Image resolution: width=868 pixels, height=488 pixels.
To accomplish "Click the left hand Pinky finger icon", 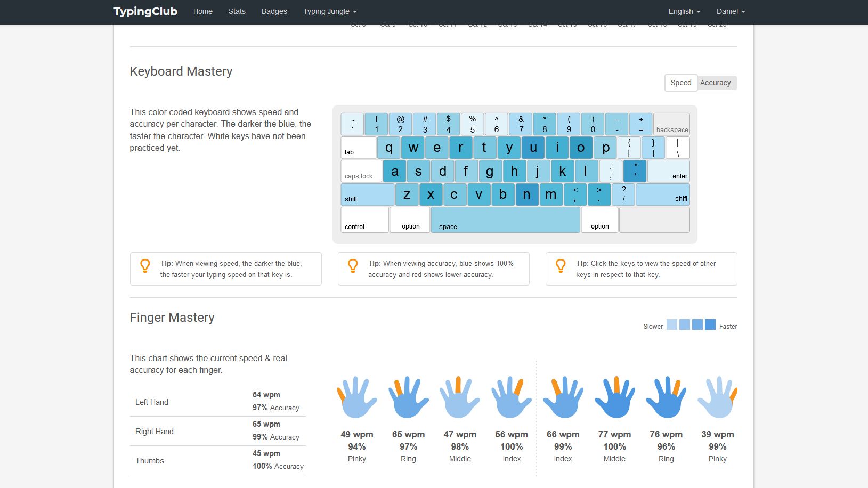I will (x=356, y=397).
